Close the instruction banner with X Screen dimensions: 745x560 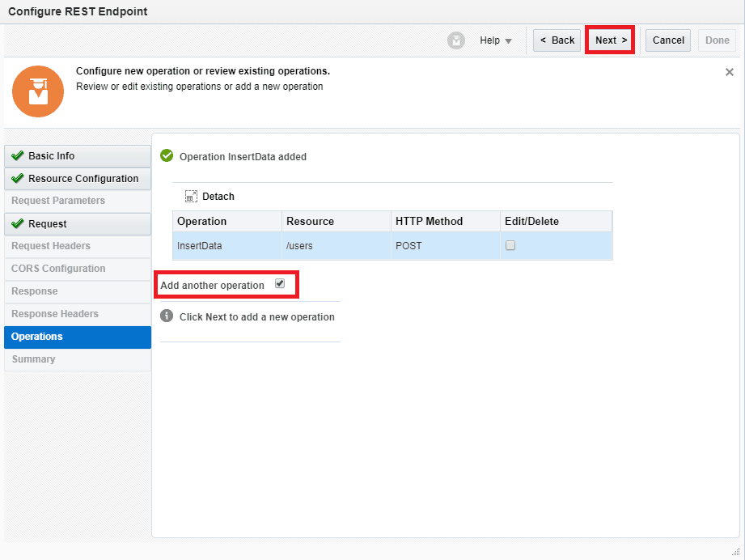pos(729,72)
